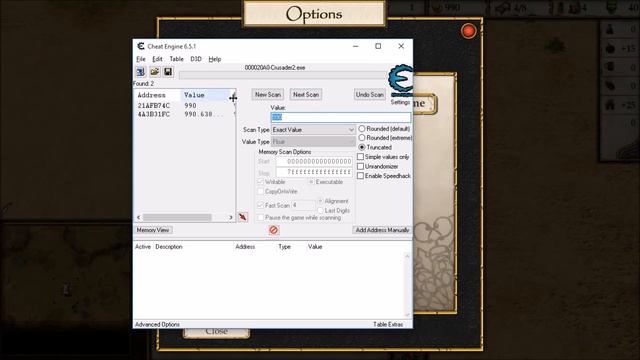640x360 pixels.
Task: Open the Help menu
Action: tap(215, 59)
